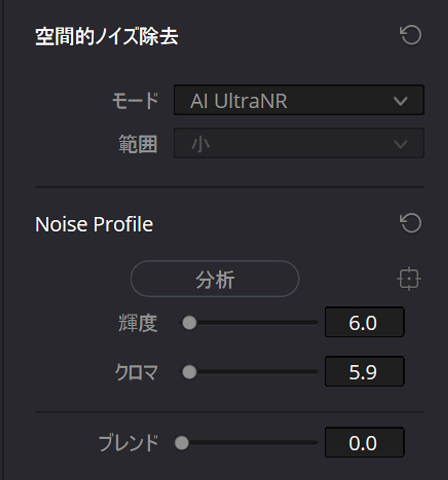The height and width of the screenshot is (480, 448).
Task: Click the noise sample crosshair icon
Action: point(409,279)
